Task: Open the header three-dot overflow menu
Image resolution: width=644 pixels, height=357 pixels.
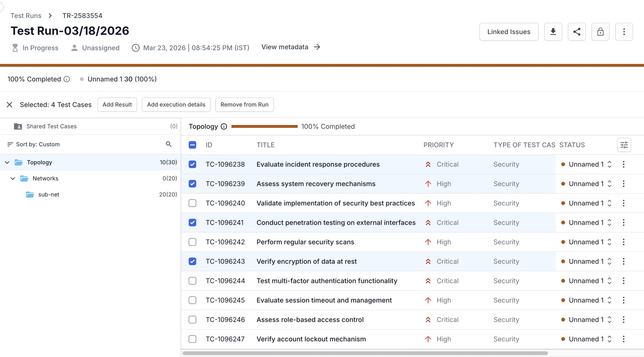Action: 624,32
